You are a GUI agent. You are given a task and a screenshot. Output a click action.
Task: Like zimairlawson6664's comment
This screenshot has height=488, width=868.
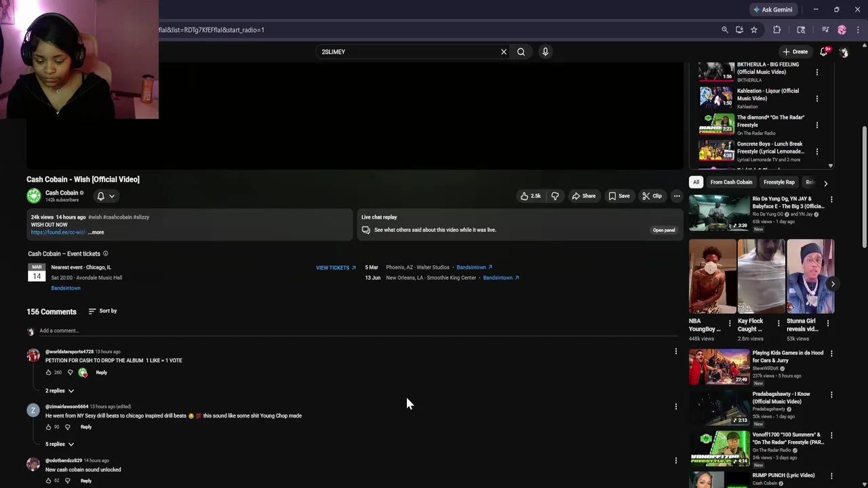(48, 427)
